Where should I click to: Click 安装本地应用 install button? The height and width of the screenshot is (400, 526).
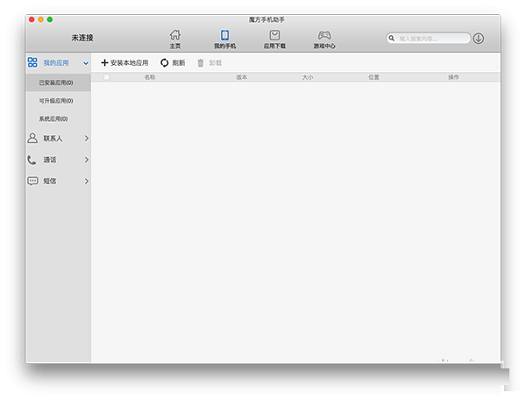[124, 63]
